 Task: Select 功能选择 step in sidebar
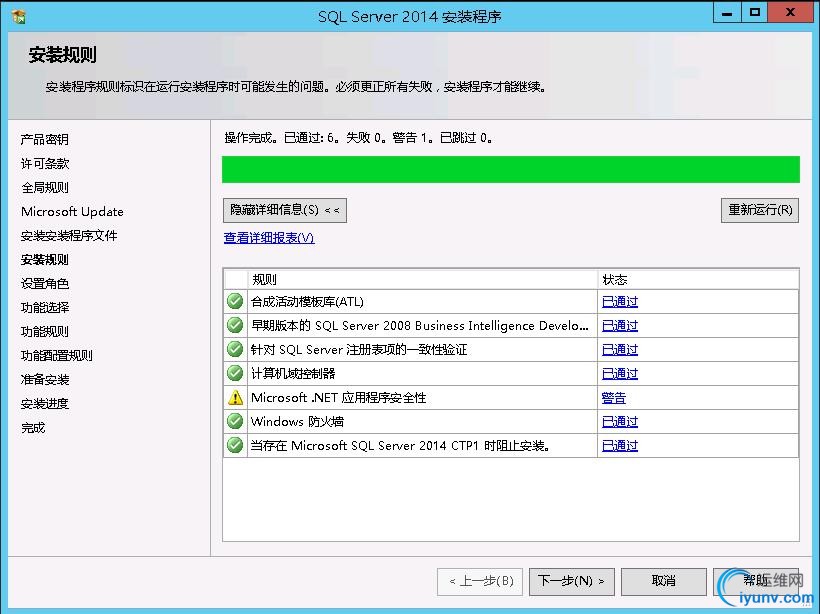coord(45,308)
